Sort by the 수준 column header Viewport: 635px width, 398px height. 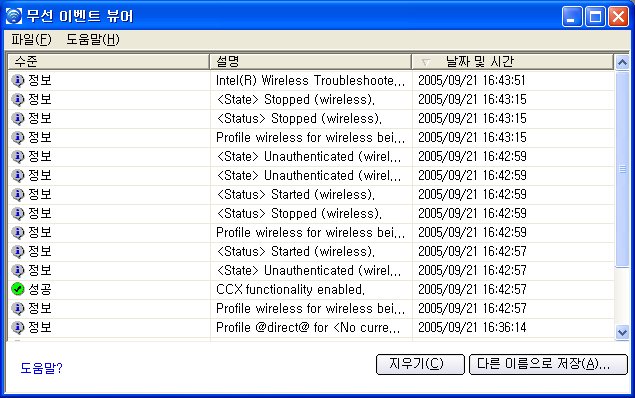pos(108,62)
